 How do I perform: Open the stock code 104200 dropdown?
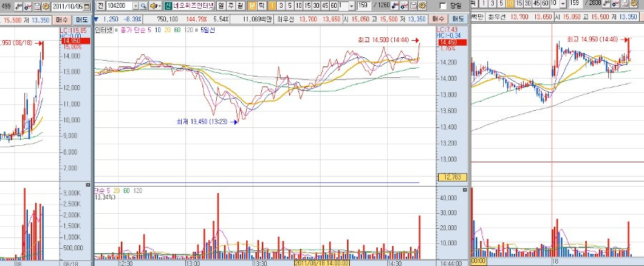tap(135, 6)
